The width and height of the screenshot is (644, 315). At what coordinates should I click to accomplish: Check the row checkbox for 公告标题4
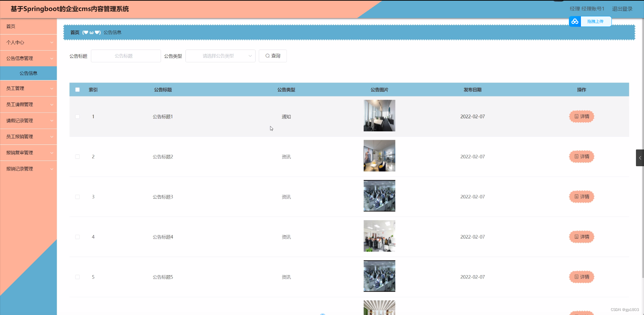point(77,237)
